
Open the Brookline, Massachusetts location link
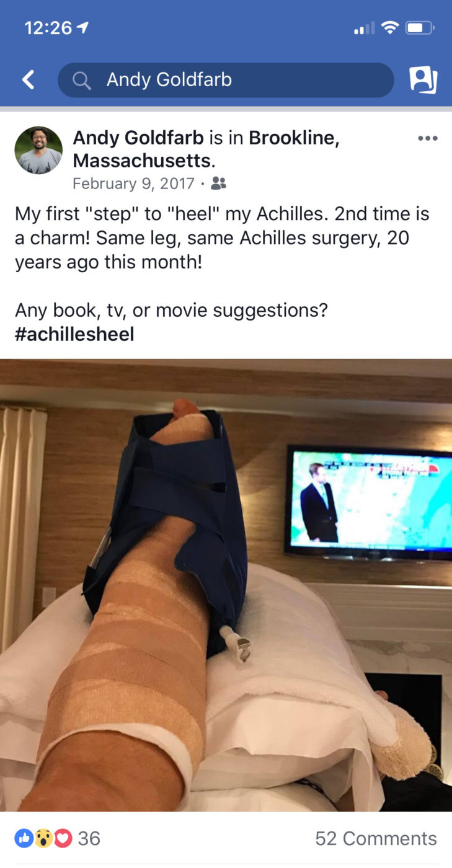click(206, 149)
